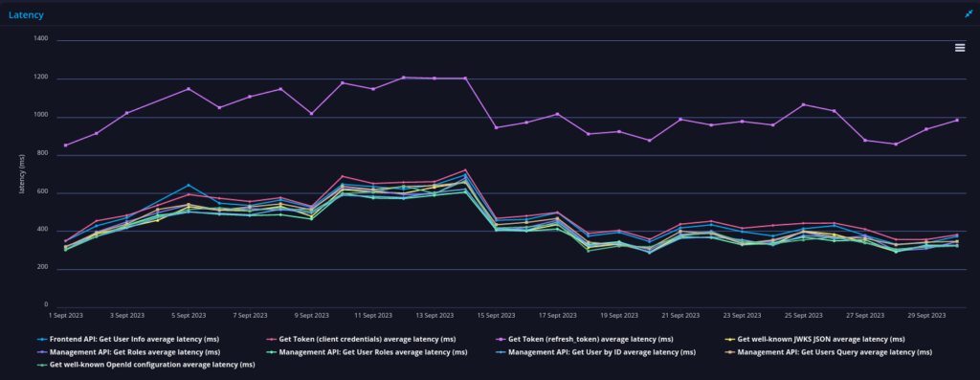980x380 pixels.
Task: Click the 1000 y-axis value
Action: click(x=41, y=114)
